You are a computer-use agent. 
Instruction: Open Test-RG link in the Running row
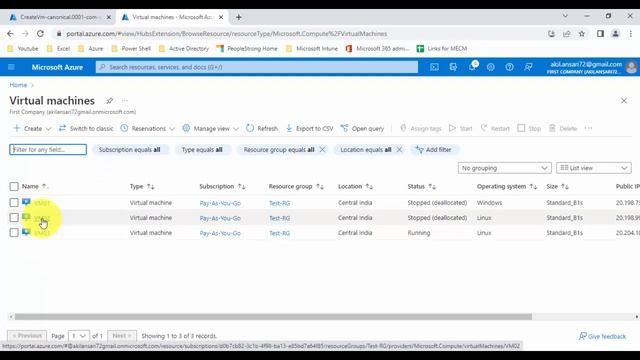point(280,233)
